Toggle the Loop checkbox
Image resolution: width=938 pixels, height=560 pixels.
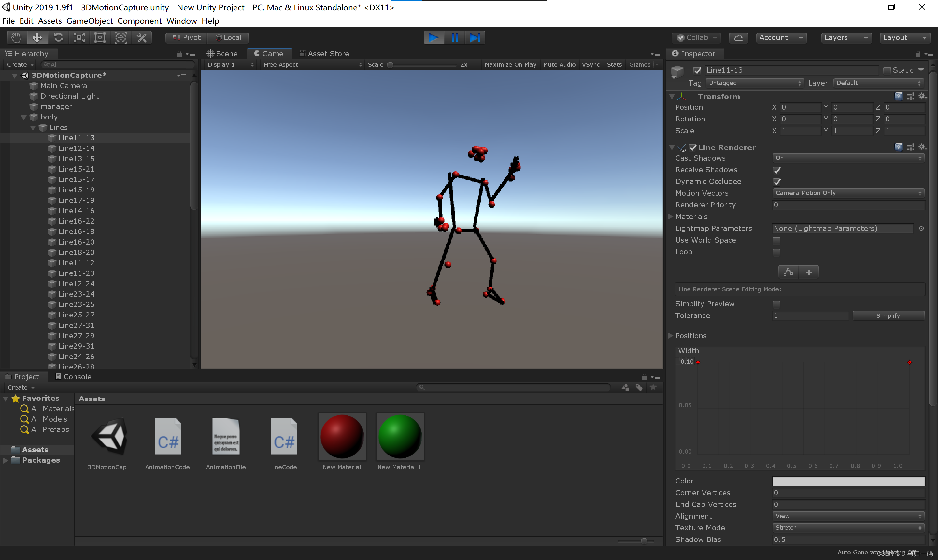[776, 252]
